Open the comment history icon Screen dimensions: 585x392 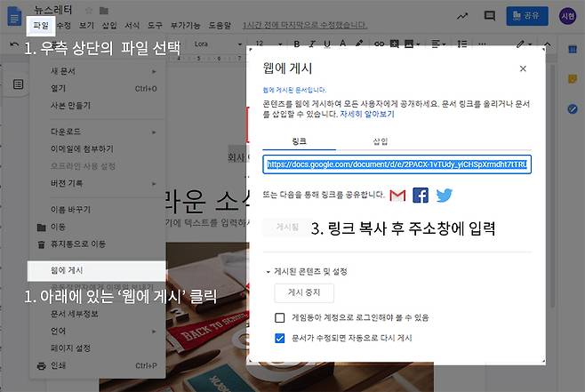pyautogui.click(x=490, y=16)
